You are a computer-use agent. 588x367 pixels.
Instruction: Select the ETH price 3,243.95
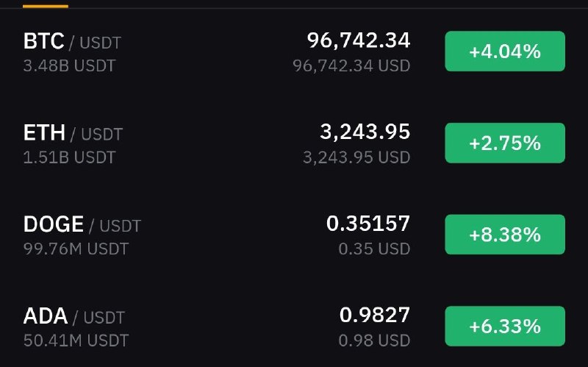click(x=365, y=132)
